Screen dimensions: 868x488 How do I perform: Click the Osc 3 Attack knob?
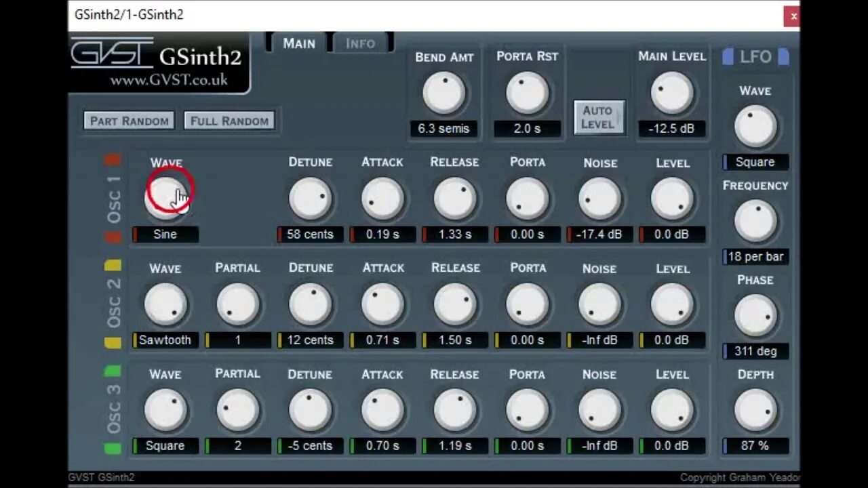click(x=383, y=410)
